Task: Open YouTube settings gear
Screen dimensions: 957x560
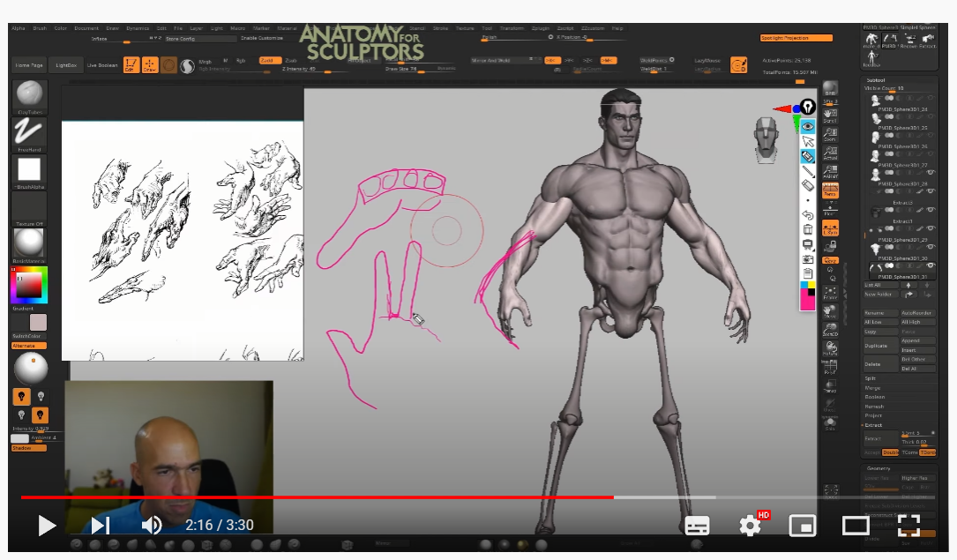Action: 750,526
